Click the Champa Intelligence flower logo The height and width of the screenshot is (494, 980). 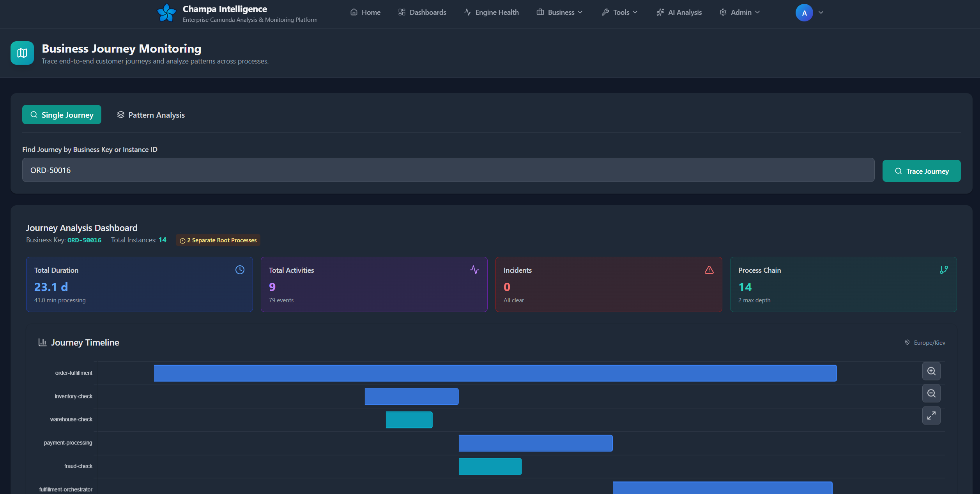(x=166, y=13)
